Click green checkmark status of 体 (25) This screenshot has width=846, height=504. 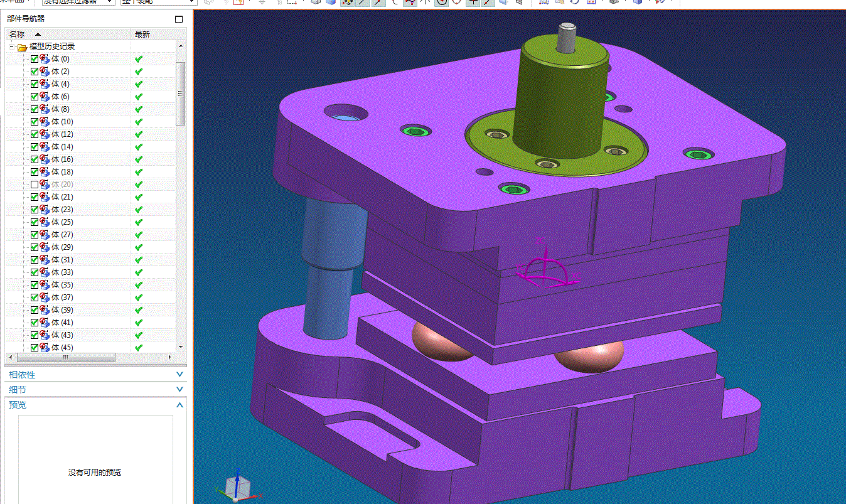point(139,222)
